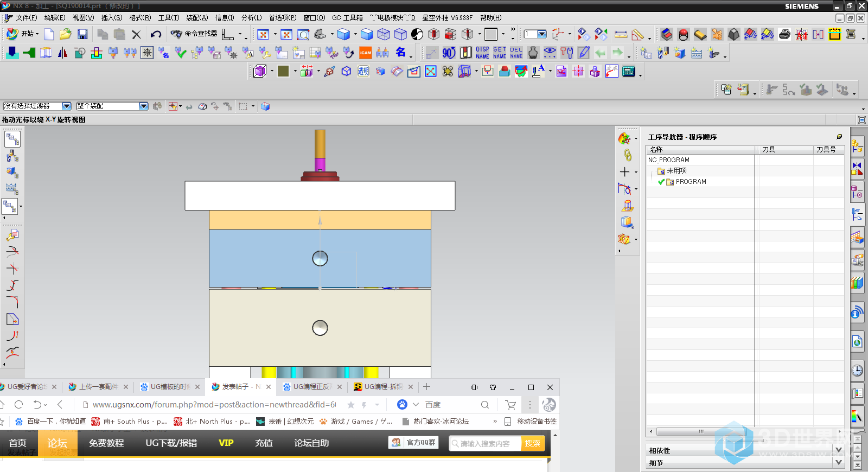This screenshot has width=868, height=472.
Task: Click browser refresh button
Action: (x=19, y=405)
